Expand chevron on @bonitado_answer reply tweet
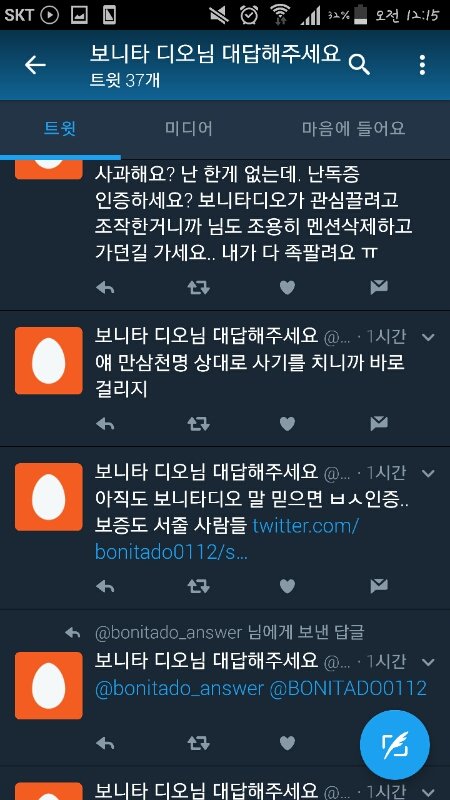450x800 pixels. pyautogui.click(x=429, y=662)
